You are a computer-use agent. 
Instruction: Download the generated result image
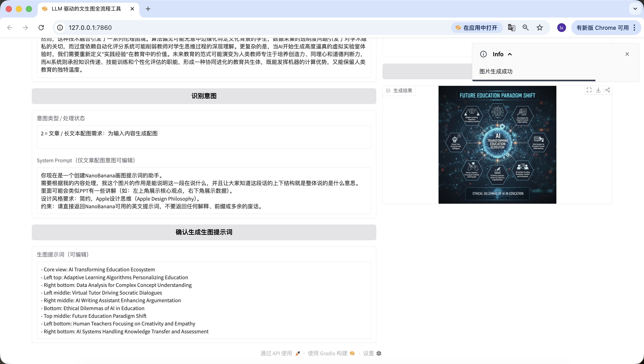coord(598,90)
